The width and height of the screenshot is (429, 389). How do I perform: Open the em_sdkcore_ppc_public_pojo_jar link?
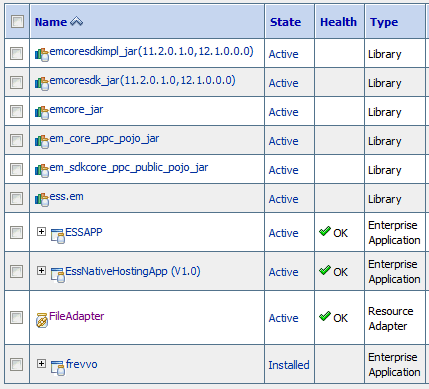pos(129,167)
